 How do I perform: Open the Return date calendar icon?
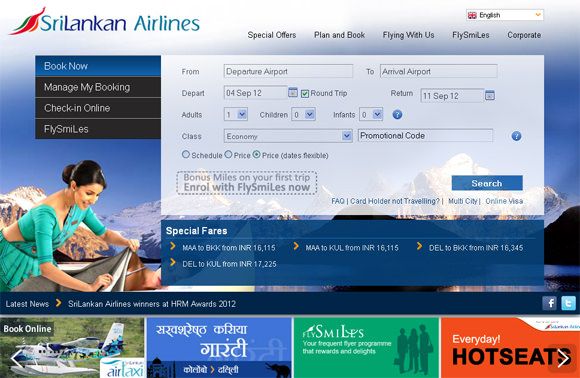(x=490, y=95)
